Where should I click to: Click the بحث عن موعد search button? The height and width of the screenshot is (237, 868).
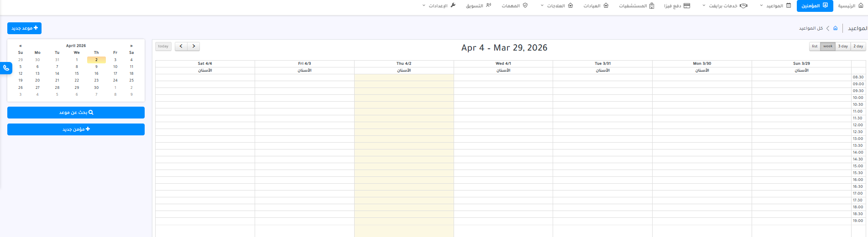[x=76, y=113]
